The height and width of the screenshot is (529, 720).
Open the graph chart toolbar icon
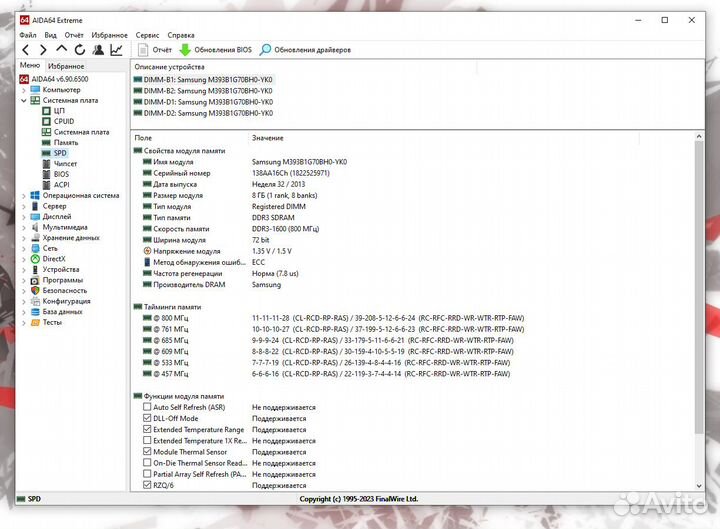pos(116,49)
